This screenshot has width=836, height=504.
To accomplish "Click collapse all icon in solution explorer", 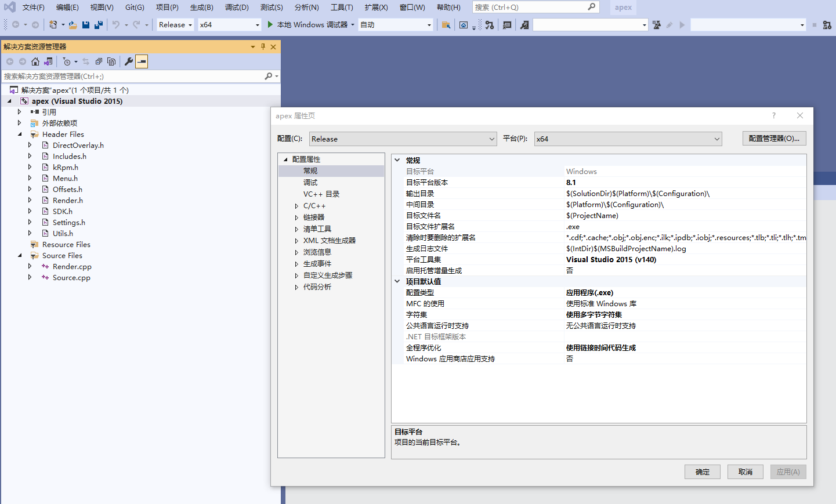I will tap(99, 61).
